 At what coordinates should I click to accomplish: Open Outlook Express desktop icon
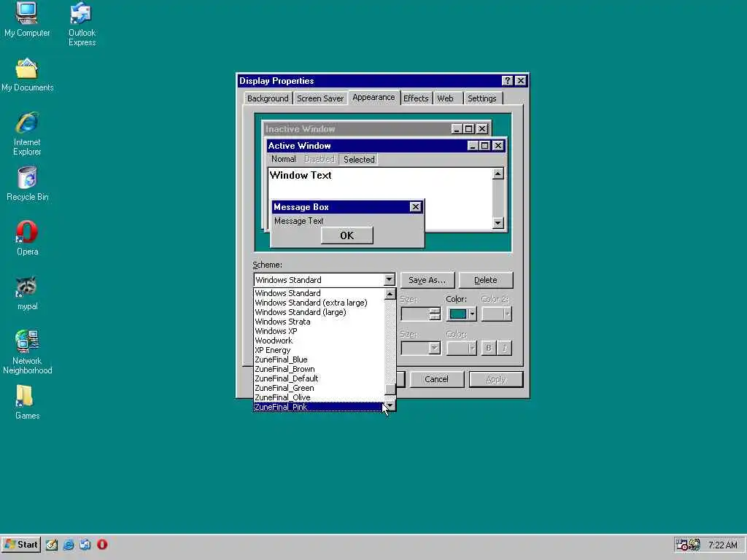click(82, 24)
